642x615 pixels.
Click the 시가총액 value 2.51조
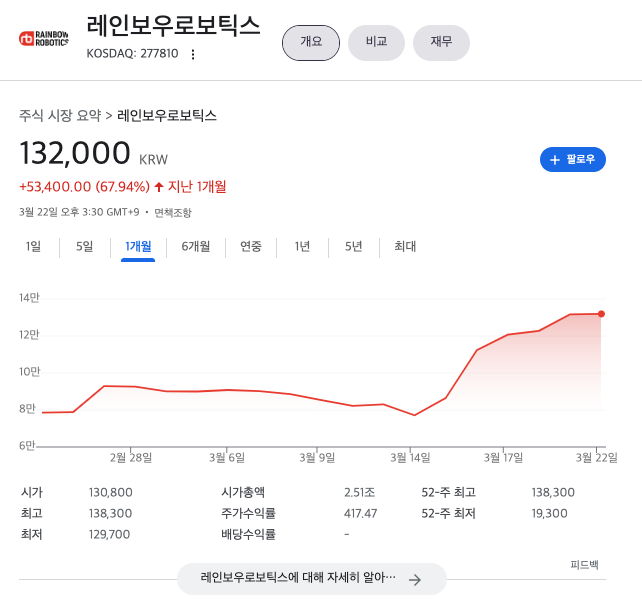click(359, 492)
